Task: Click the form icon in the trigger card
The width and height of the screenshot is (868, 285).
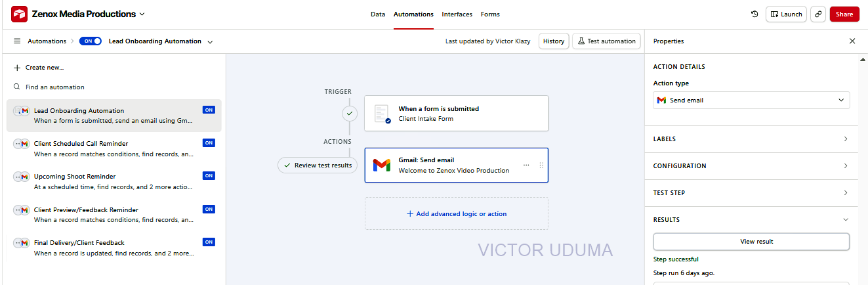Action: click(382, 114)
